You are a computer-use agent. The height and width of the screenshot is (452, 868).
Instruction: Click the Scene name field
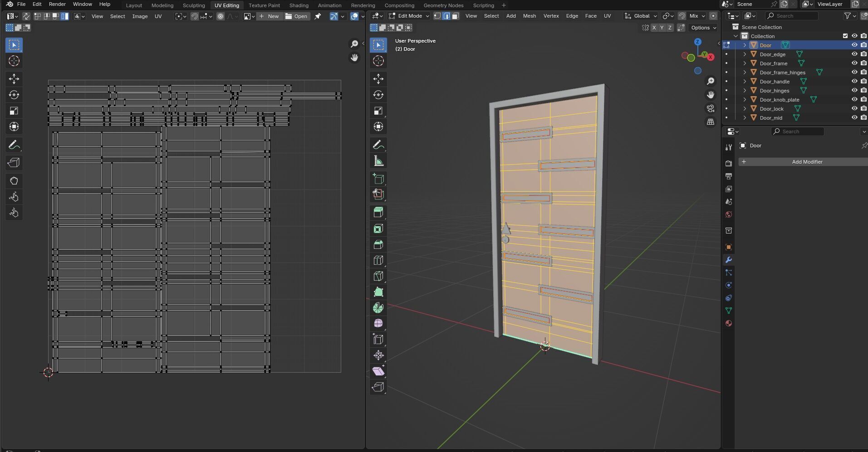coord(753,4)
